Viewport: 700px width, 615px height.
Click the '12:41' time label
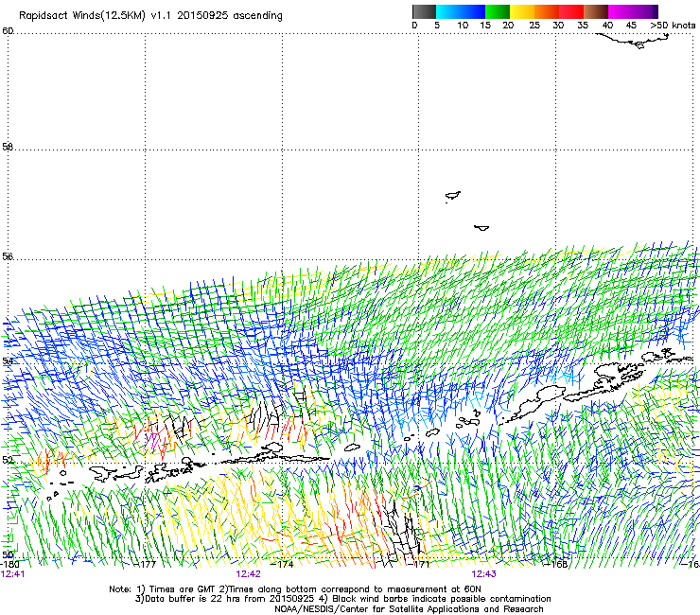13,574
